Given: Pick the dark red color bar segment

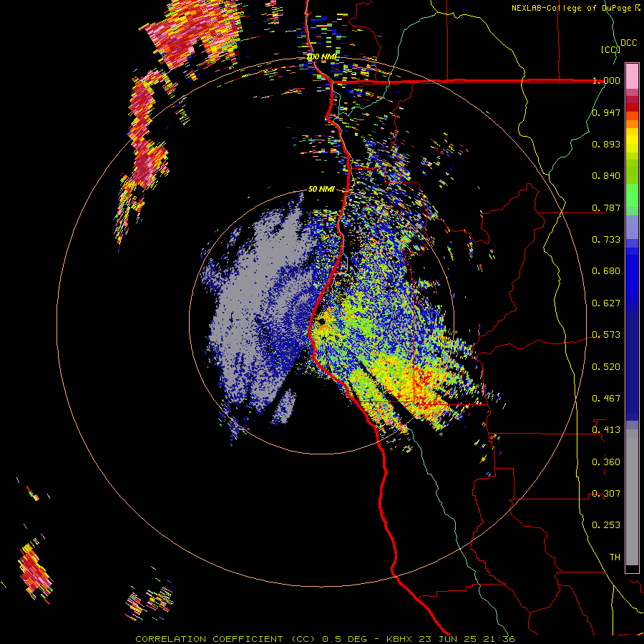Looking at the screenshot, I should [x=632, y=107].
